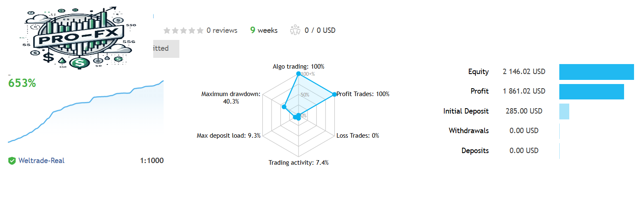Viewport: 644px width, 208px height.
Task: Click the 1:1000 leverage value
Action: pyautogui.click(x=152, y=161)
